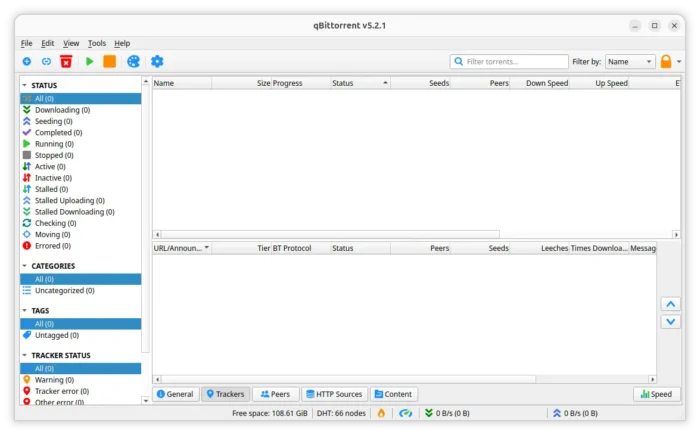
Task: Select the Running (0) filter
Action: (x=81, y=144)
